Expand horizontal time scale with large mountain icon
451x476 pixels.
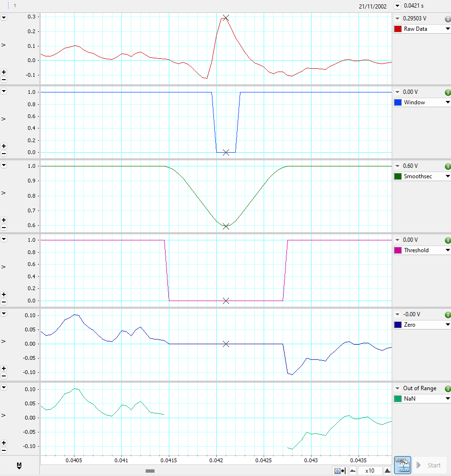(x=387, y=471)
